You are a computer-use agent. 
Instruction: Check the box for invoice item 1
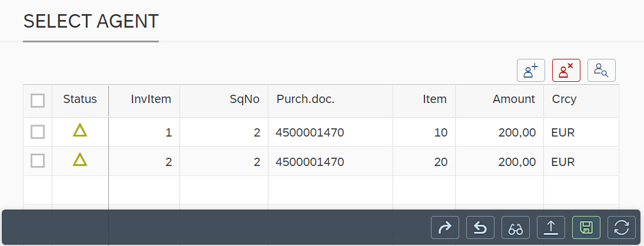pyautogui.click(x=38, y=132)
